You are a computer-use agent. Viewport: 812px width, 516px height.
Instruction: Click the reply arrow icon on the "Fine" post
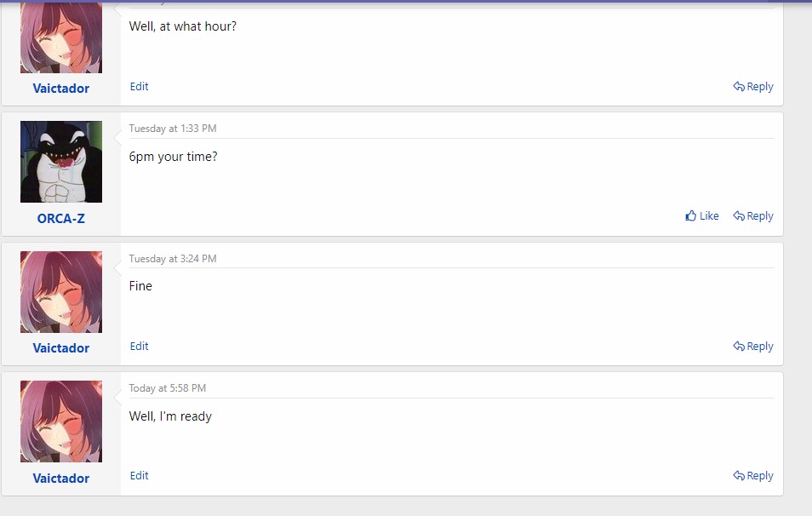coord(739,347)
